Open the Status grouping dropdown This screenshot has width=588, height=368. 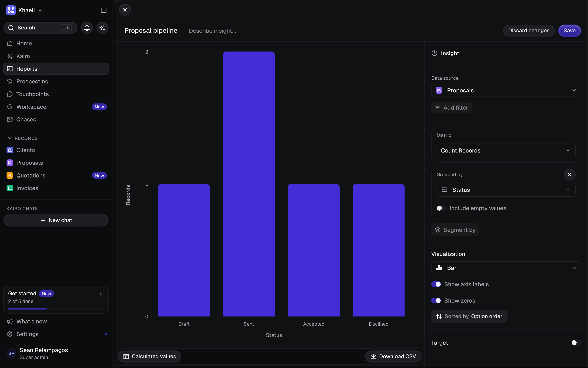(506, 190)
